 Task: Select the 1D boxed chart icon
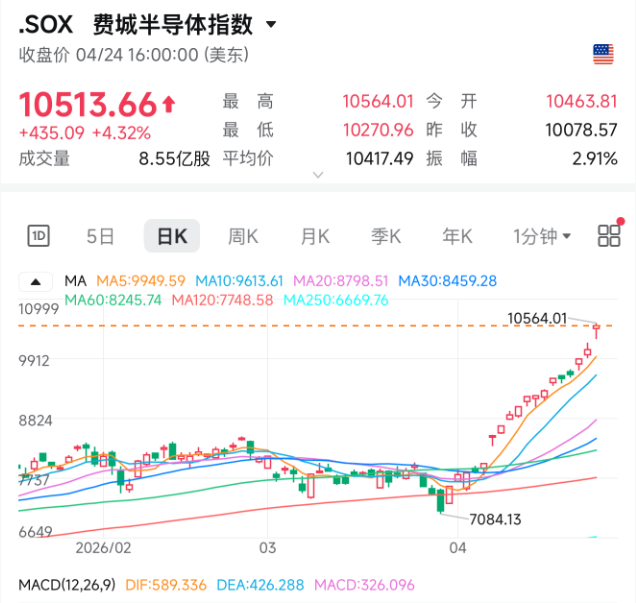(x=38, y=236)
